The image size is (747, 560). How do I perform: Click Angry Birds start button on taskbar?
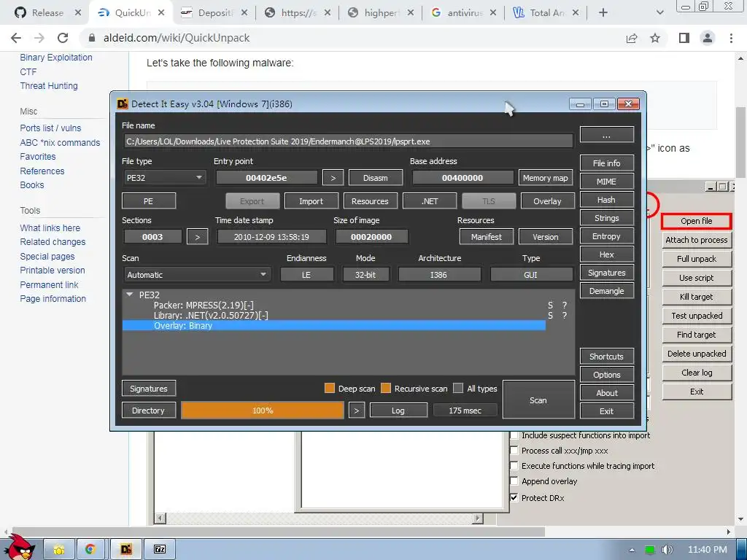tap(20, 548)
